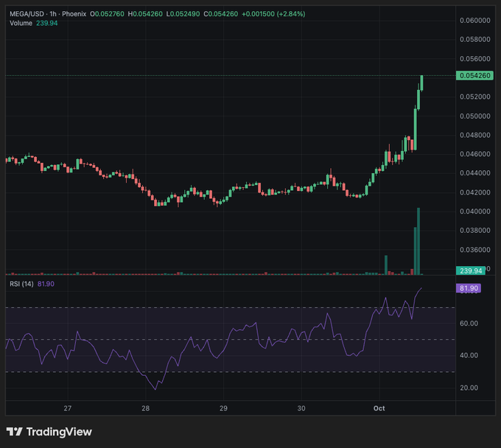The width and height of the screenshot is (501, 448).
Task: Select the Volume indicator label
Action: 21,24
